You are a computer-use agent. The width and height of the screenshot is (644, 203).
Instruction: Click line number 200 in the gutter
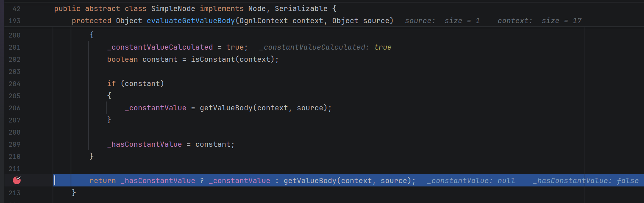[15, 35]
